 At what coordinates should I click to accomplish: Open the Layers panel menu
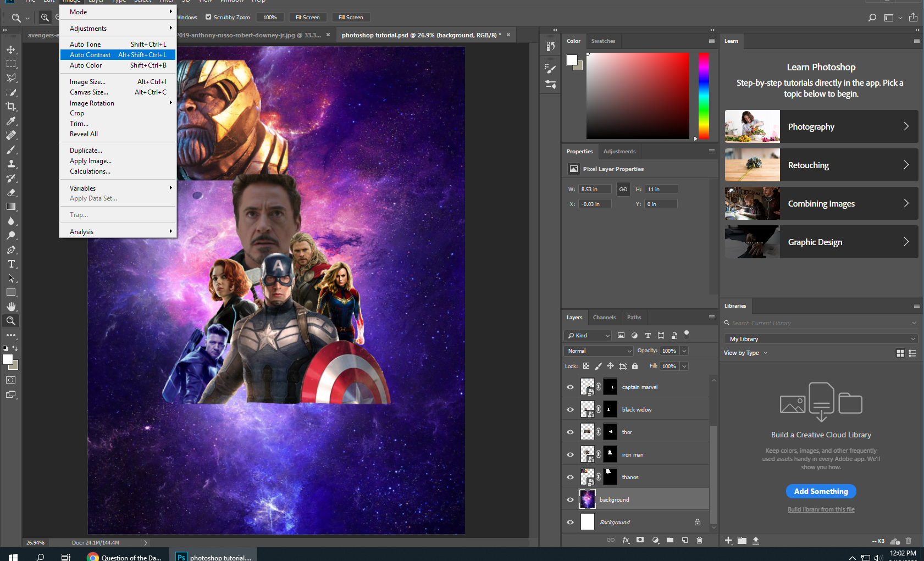click(711, 318)
